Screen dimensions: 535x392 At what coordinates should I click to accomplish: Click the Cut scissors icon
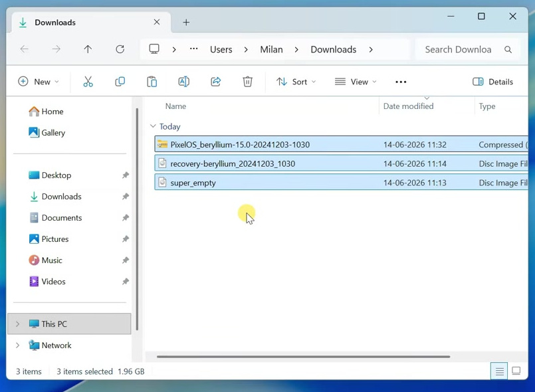tap(88, 82)
